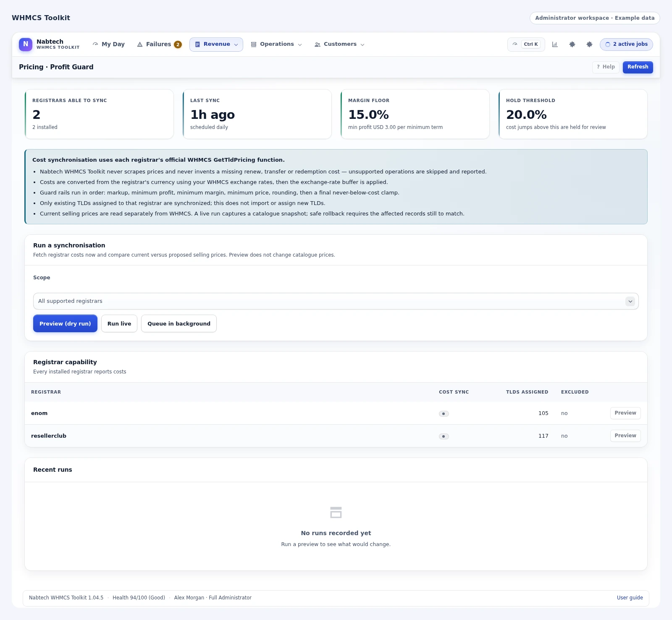
Task: Open the Ctrl K command search box
Action: pos(526,44)
